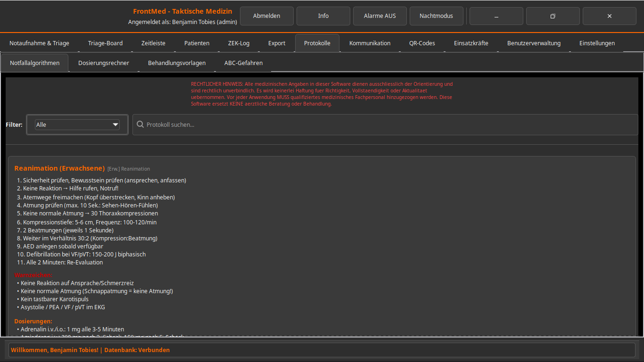644x362 pixels.
Task: Open the Patienten tab
Action: (197, 43)
